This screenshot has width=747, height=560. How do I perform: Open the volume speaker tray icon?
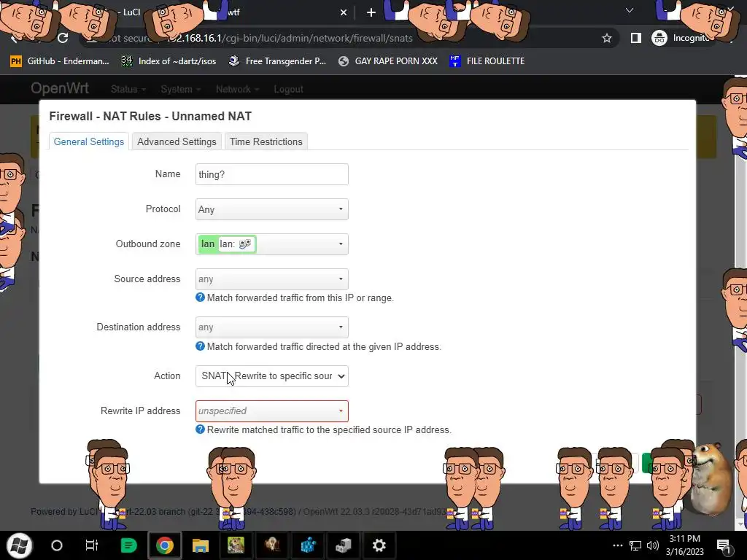pyautogui.click(x=653, y=545)
